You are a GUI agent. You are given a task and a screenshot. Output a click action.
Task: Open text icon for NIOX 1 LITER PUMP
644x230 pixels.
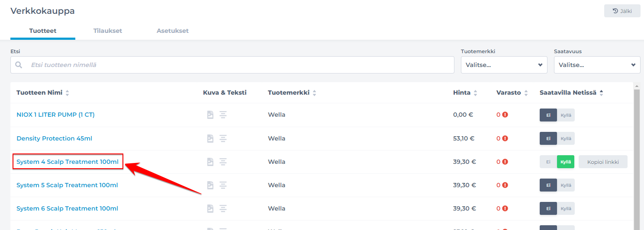tap(223, 115)
